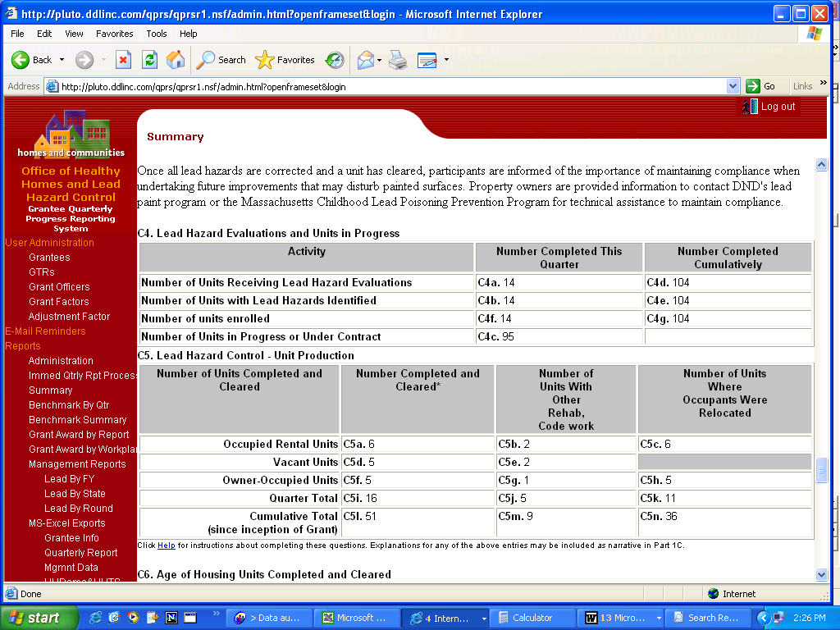Open the Summary sidebar report link
The width and height of the screenshot is (840, 630).
[50, 390]
